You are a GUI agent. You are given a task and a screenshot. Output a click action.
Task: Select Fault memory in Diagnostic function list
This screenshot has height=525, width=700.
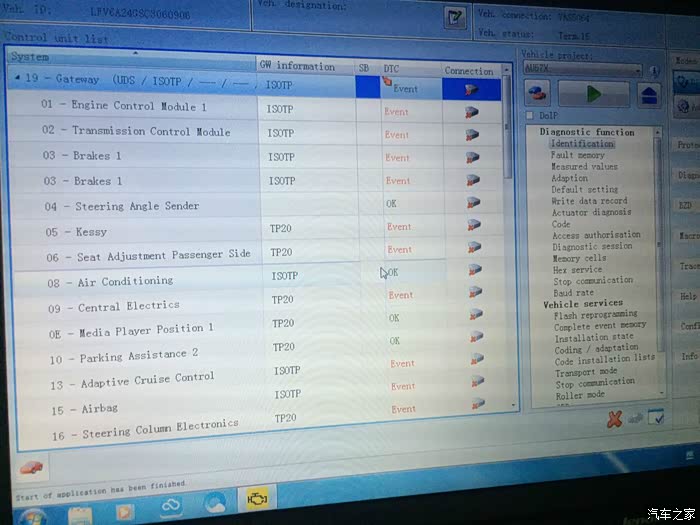[577, 155]
